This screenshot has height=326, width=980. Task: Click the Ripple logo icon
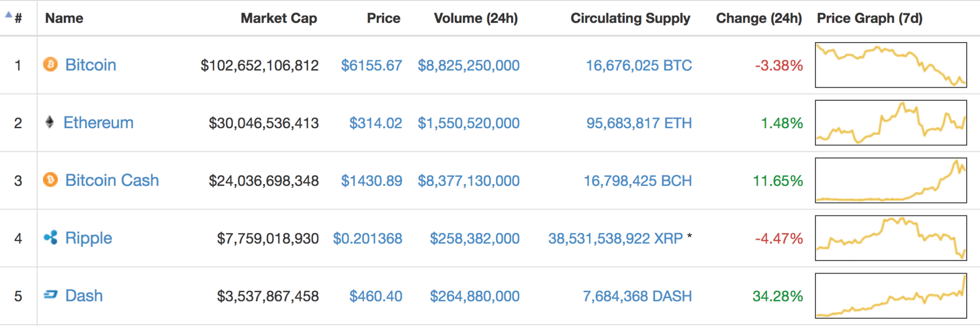tap(51, 238)
